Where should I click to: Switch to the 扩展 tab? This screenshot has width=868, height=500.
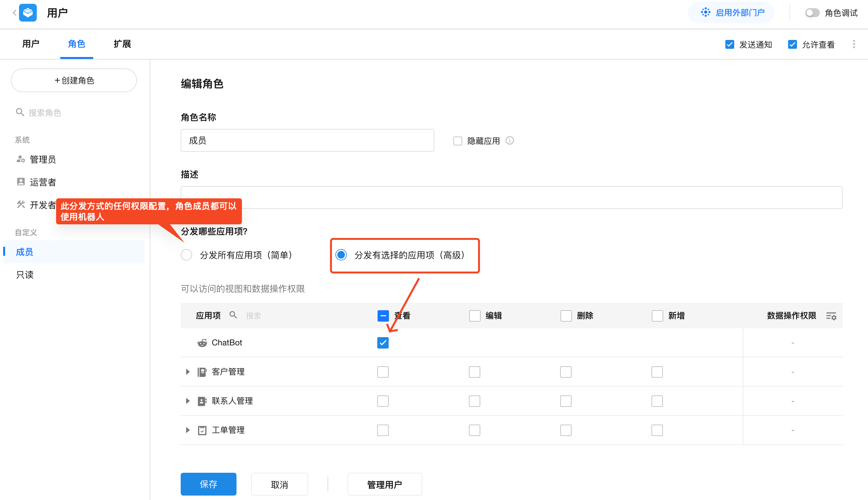122,44
